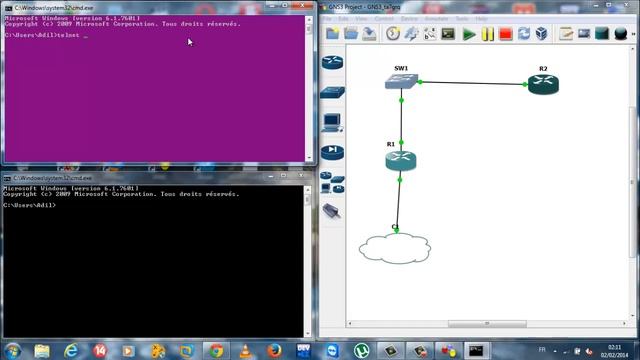The image size is (640, 360).
Task: Suspend all devices with yellow pause button
Action: click(x=487, y=34)
